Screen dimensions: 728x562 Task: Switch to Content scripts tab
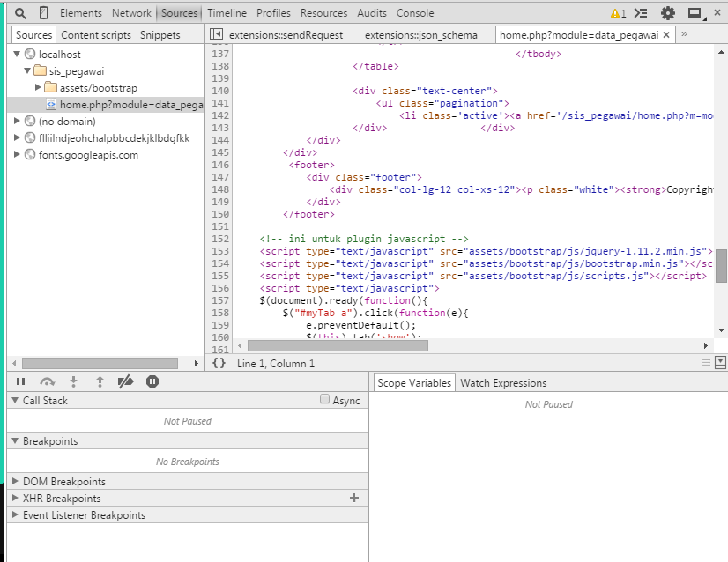[96, 35]
